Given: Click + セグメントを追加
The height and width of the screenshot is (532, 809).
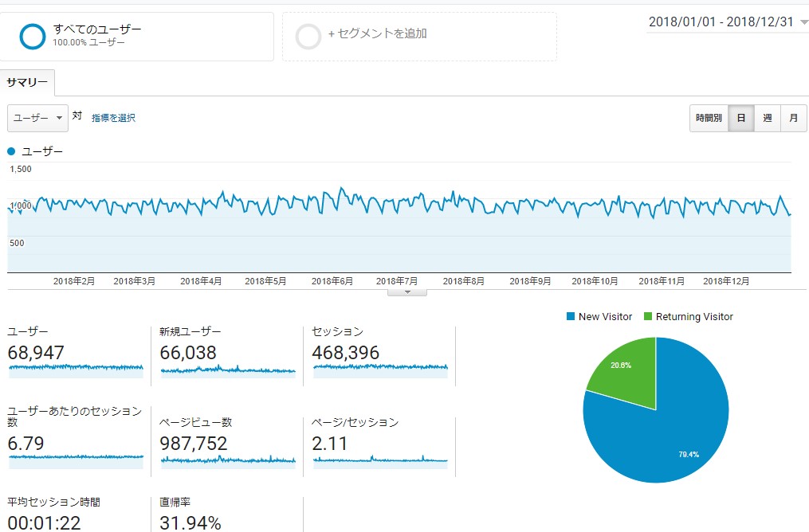Looking at the screenshot, I should click(x=378, y=33).
